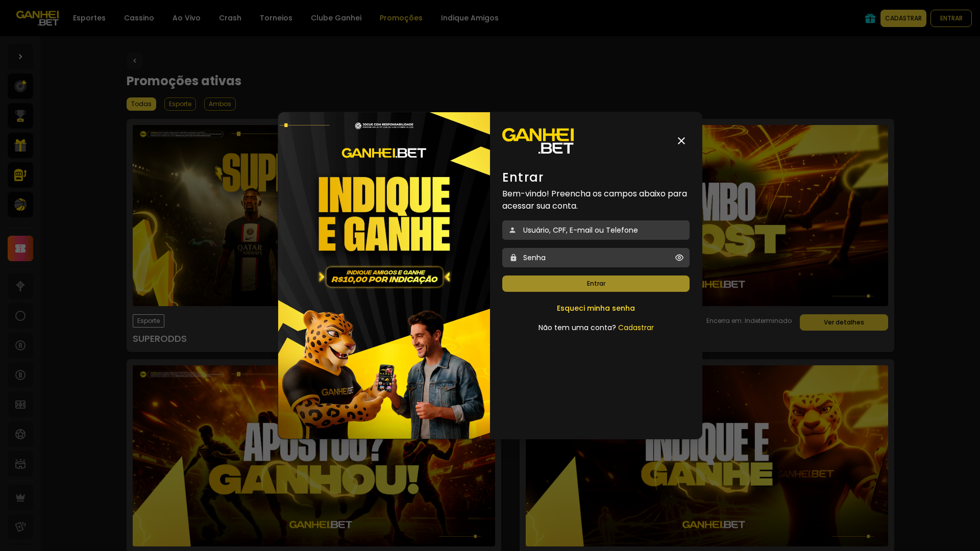Click the SUPERODDS promotion title
This screenshot has width=980, height=551.
(160, 339)
